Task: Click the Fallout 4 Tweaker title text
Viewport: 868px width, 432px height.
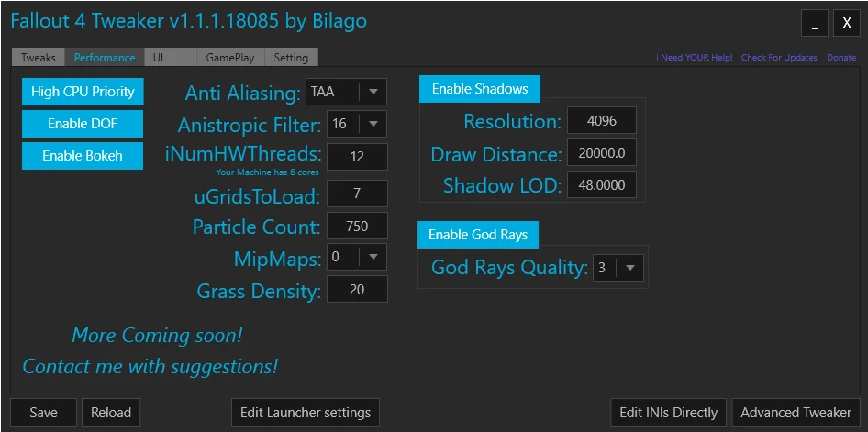Action: [189, 21]
